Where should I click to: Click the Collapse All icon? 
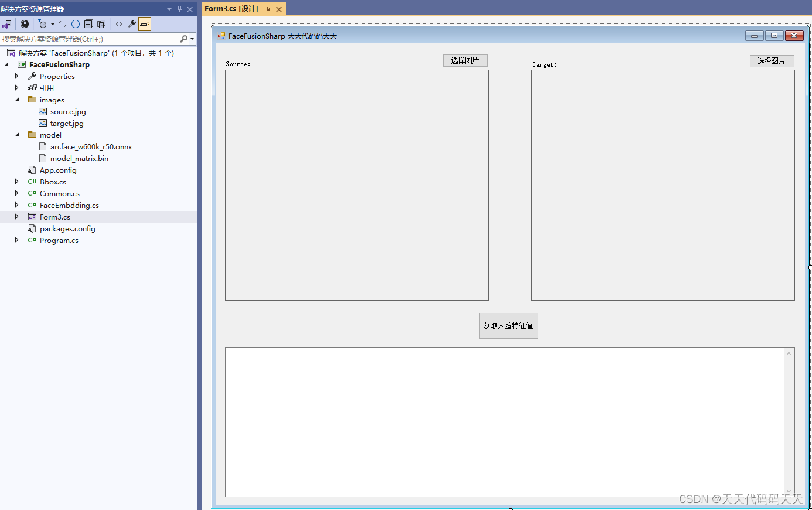pyautogui.click(x=88, y=24)
